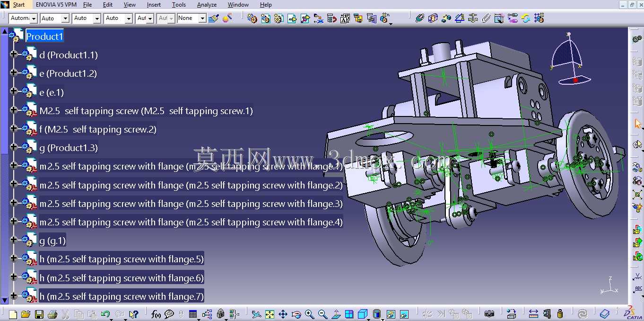Open the ENOVIA V5 VPM menu
This screenshot has width=644, height=321.
coord(56,5)
